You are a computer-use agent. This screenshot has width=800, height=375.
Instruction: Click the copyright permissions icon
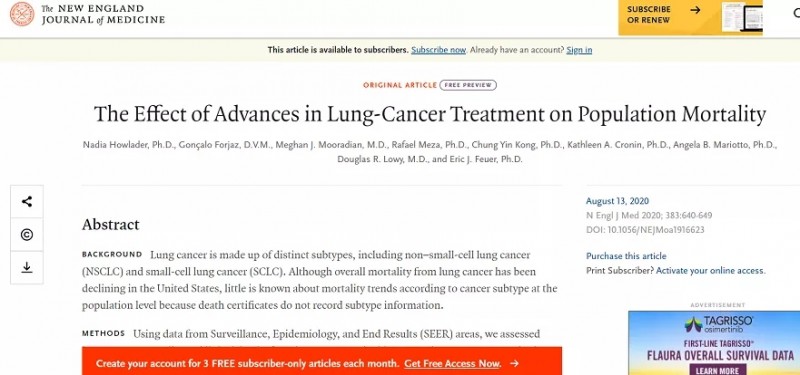[27, 234]
